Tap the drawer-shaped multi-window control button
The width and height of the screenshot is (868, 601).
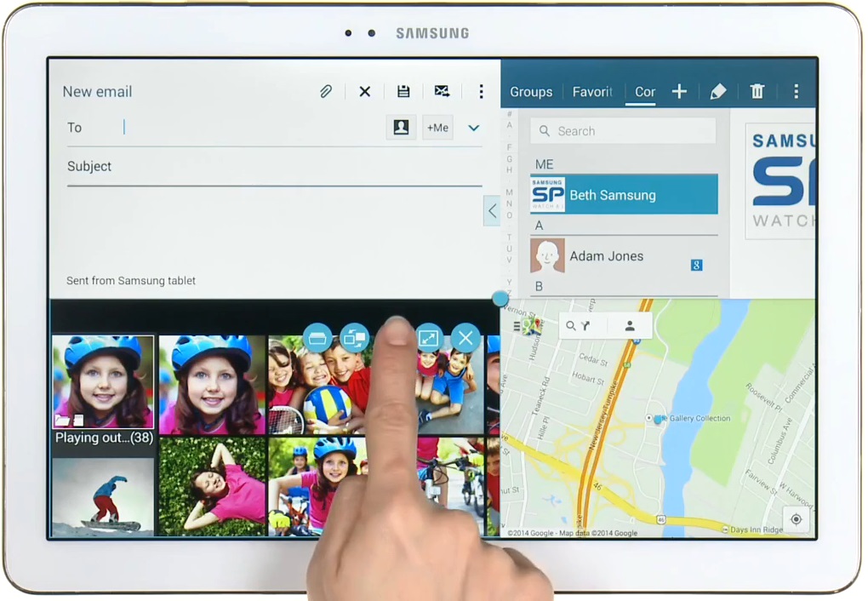(317, 338)
